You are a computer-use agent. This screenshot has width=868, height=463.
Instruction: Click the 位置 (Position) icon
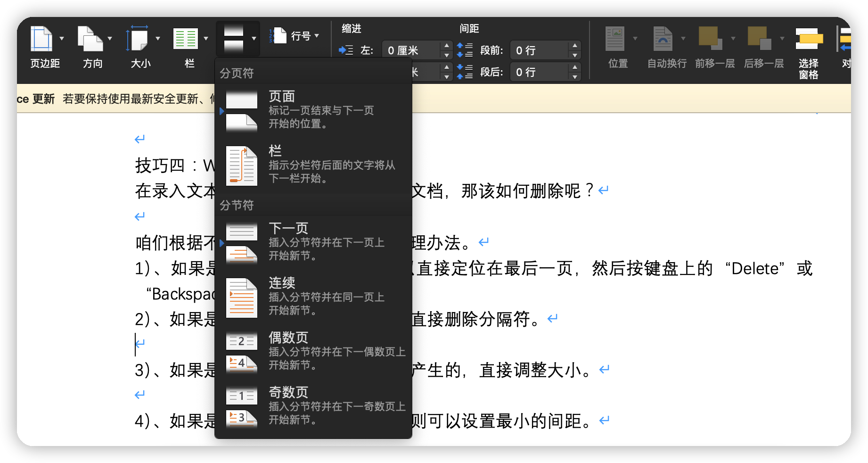coord(615,39)
